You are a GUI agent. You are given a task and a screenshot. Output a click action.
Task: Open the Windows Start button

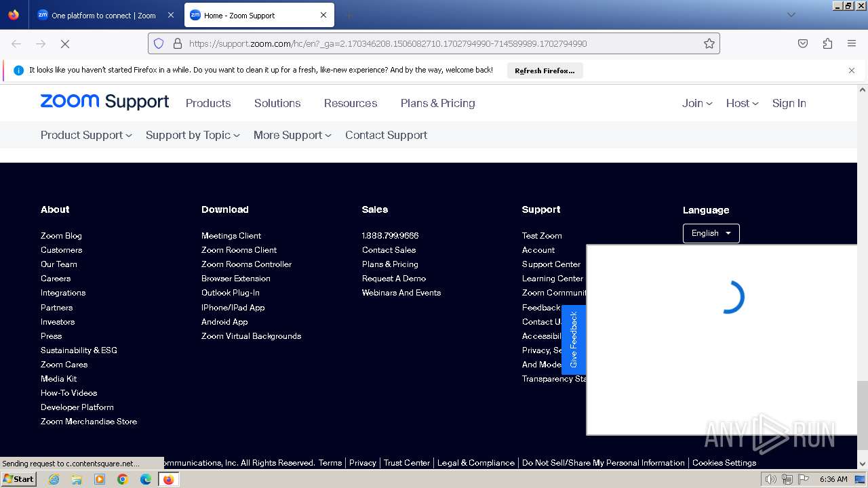coord(18,479)
